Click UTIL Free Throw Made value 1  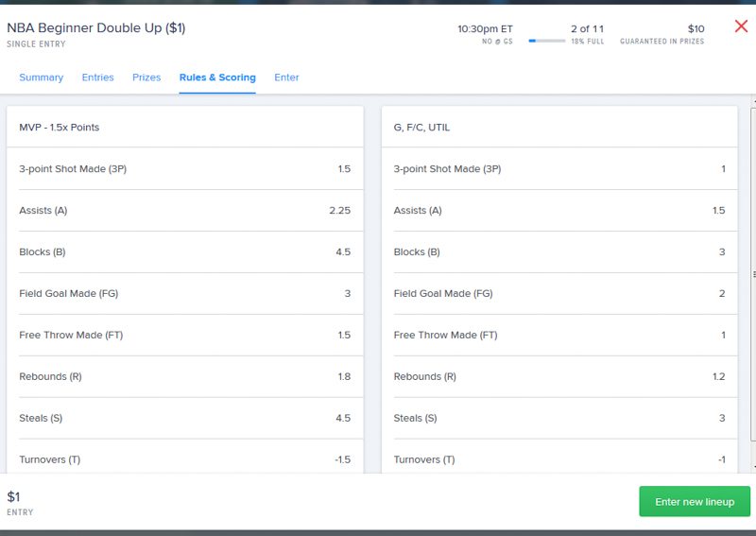click(723, 335)
